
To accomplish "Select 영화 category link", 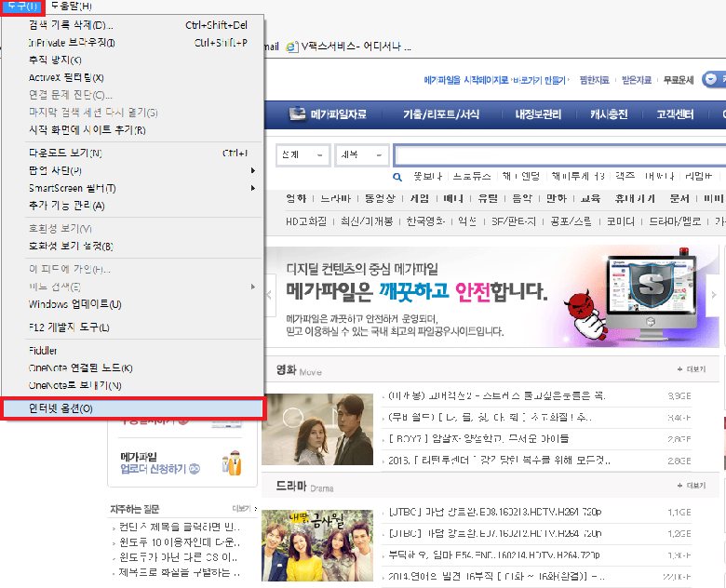I will (296, 198).
